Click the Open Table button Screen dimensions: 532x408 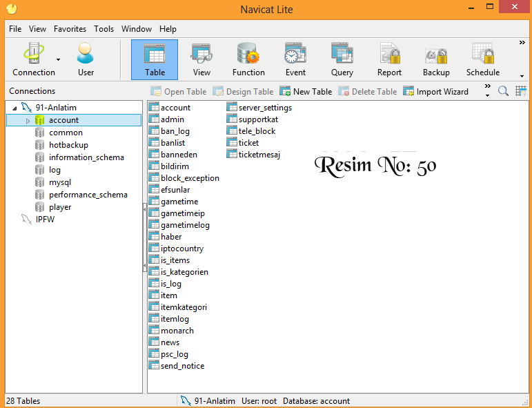click(x=179, y=91)
